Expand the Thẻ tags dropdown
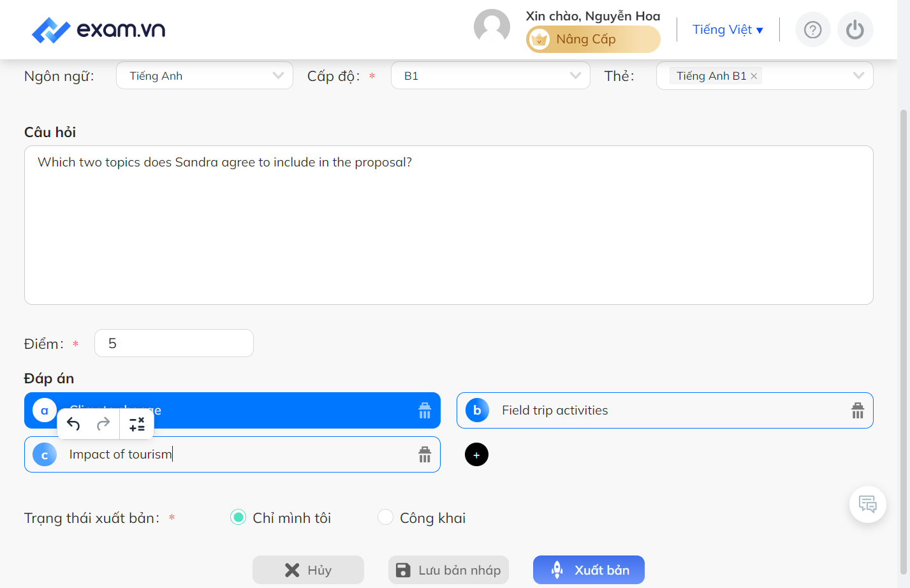910x588 pixels. click(858, 76)
